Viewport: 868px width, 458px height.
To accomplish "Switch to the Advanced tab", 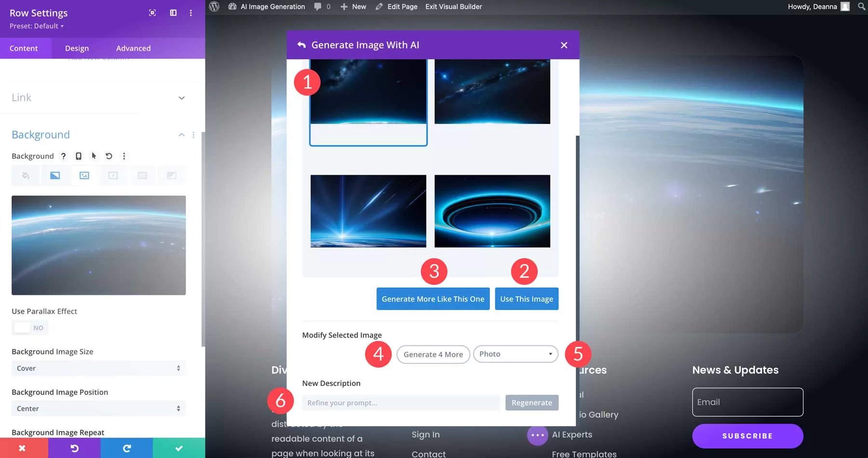I will tap(134, 48).
